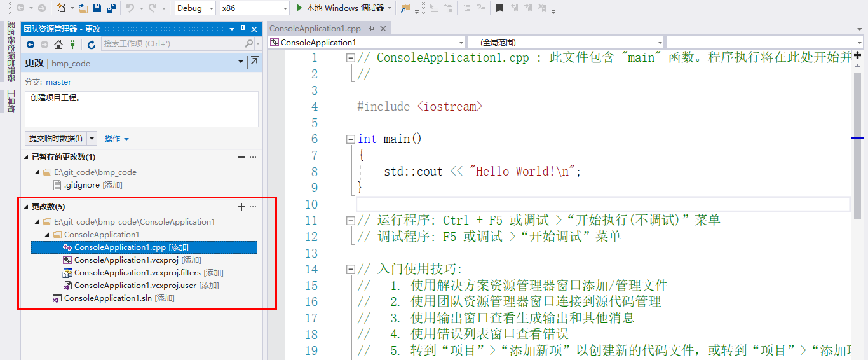The height and width of the screenshot is (360, 868).
Task: Click the search work items field
Action: 173,44
